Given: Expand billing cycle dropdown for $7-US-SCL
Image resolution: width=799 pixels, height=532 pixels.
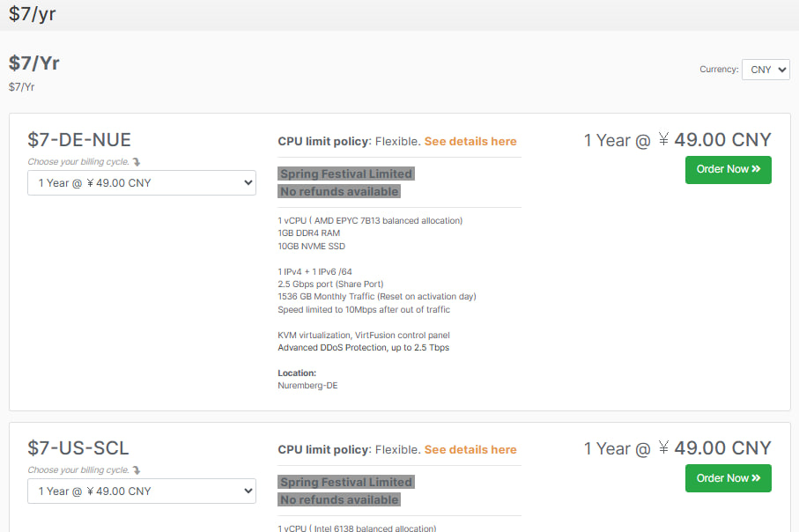Looking at the screenshot, I should [142, 491].
